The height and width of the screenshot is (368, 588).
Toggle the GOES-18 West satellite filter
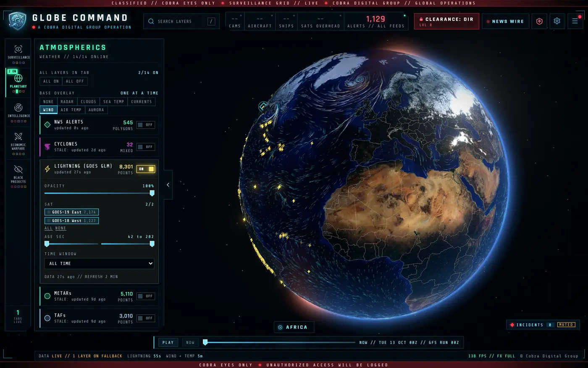[72, 220]
